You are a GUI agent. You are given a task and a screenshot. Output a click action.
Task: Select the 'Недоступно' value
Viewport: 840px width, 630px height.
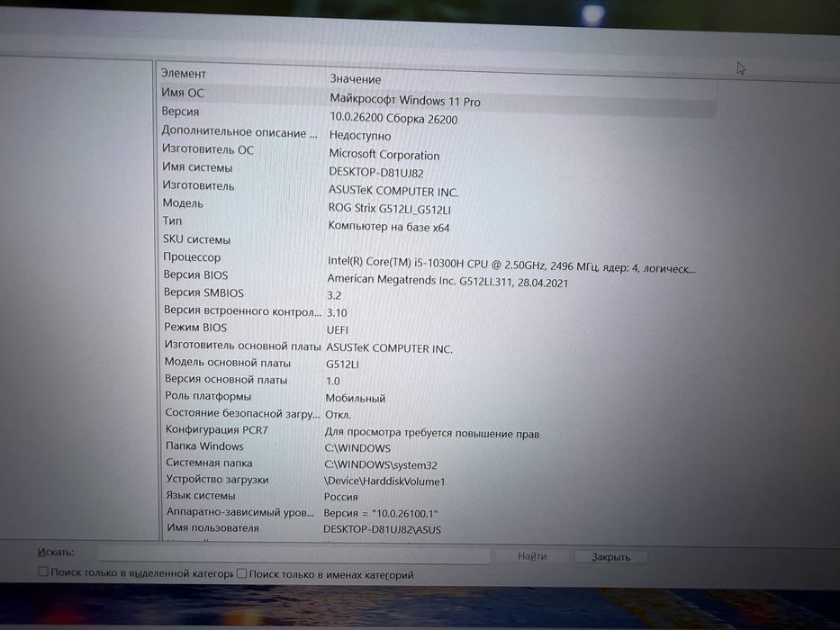pos(360,136)
